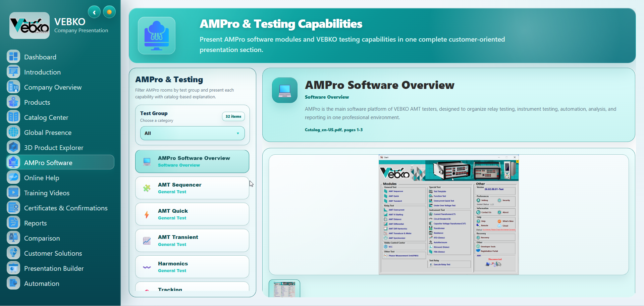Launch the 3D Product Explorer cube icon

pos(13,147)
